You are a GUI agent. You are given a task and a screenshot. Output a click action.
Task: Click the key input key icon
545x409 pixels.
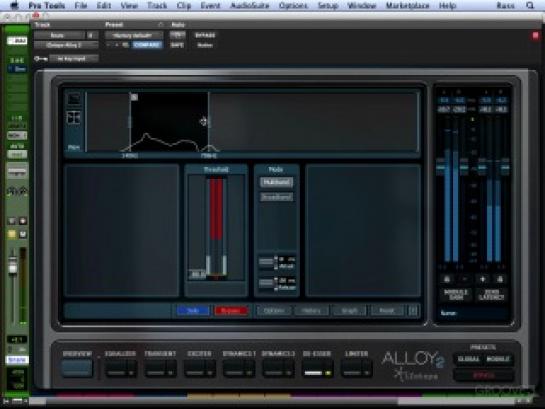click(41, 59)
